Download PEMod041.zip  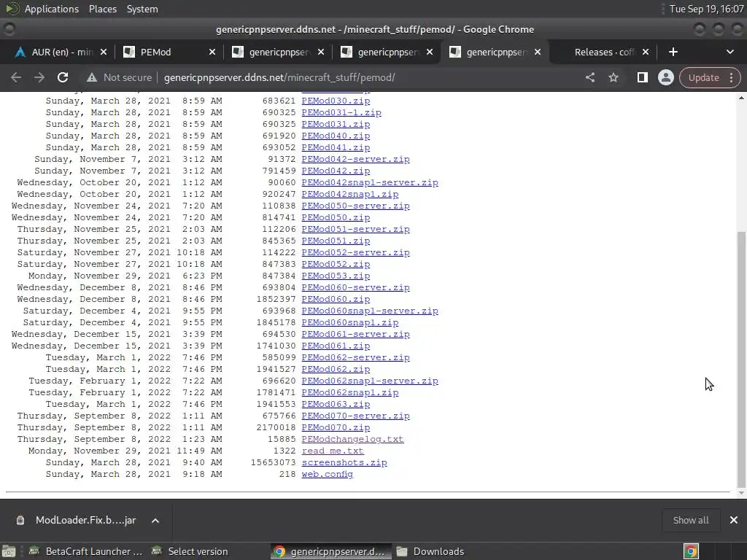coord(336,147)
